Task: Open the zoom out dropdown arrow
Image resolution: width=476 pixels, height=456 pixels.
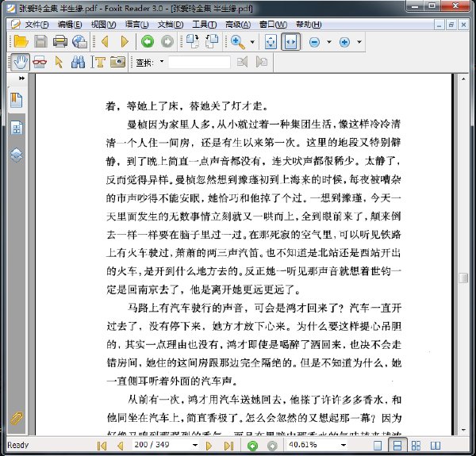Action: pyautogui.click(x=329, y=42)
